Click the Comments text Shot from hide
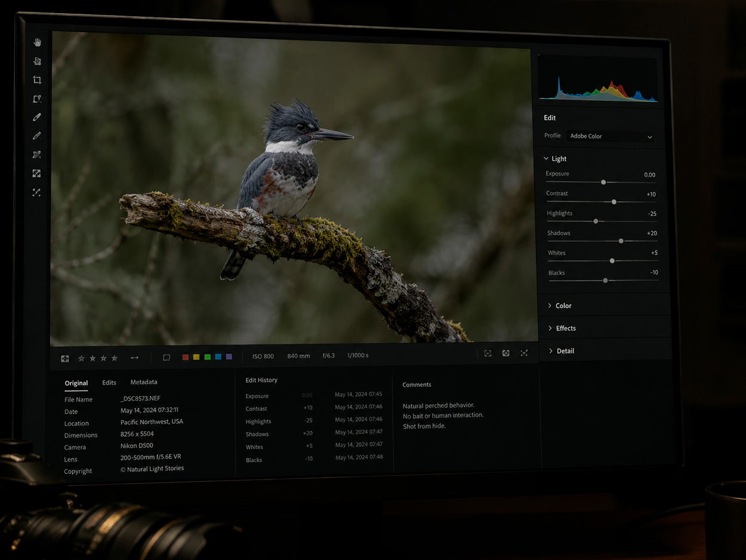This screenshot has height=560, width=746. [424, 426]
